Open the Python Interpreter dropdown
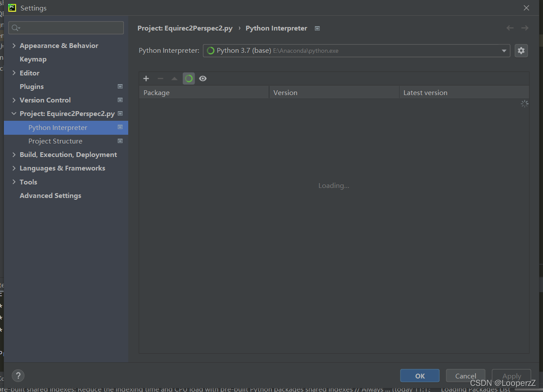The width and height of the screenshot is (543, 392). click(356, 51)
